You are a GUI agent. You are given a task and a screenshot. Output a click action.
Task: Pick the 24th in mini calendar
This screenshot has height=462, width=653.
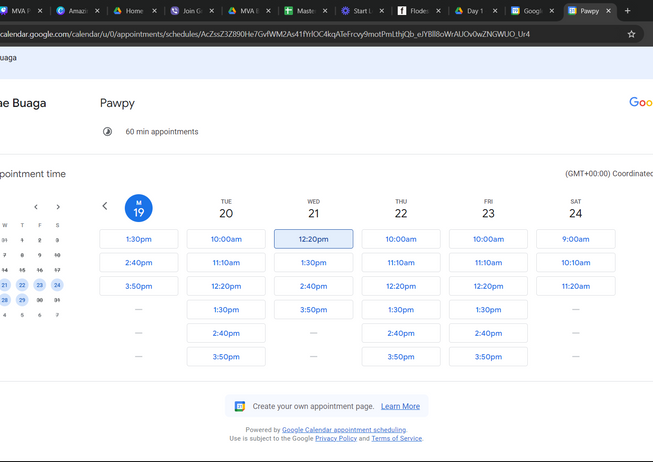(x=57, y=285)
